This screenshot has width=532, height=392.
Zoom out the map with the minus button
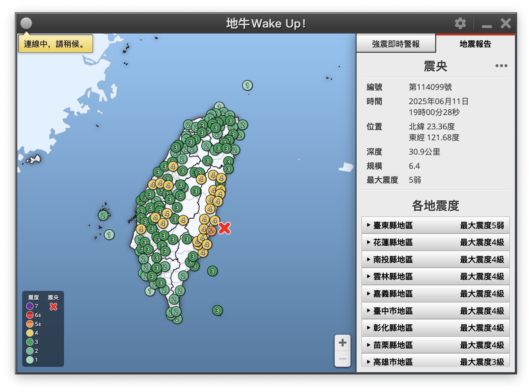343,359
